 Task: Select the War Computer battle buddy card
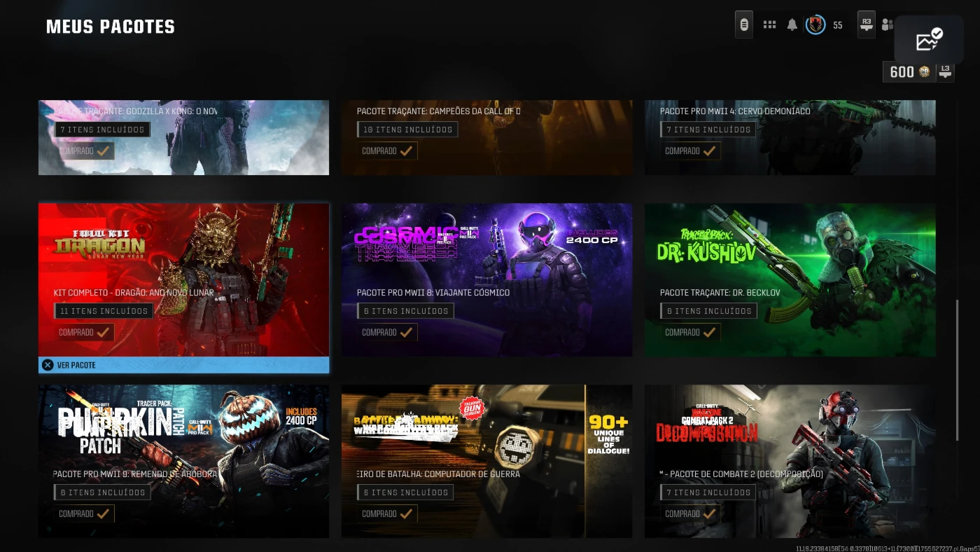(486, 461)
